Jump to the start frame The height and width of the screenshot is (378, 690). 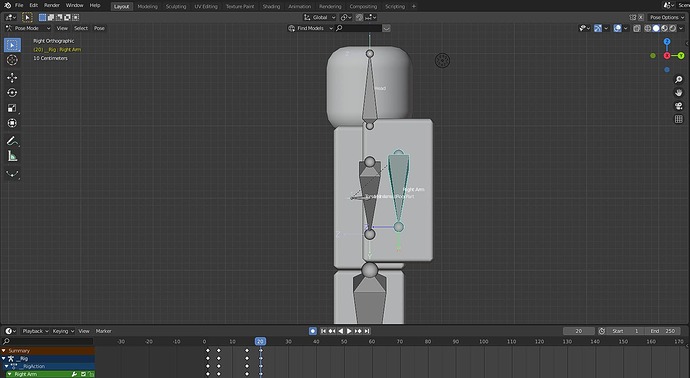point(323,331)
